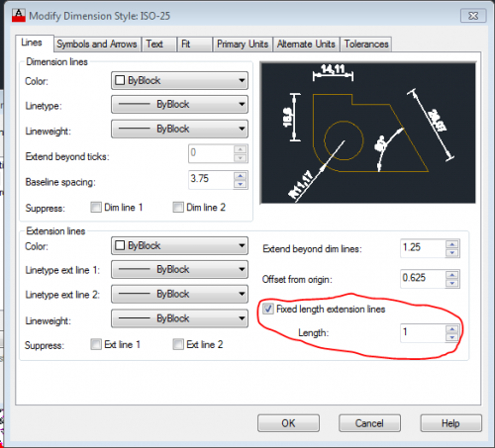Open the Text tab
Viewport: 495px width, 448px height.
(x=158, y=44)
